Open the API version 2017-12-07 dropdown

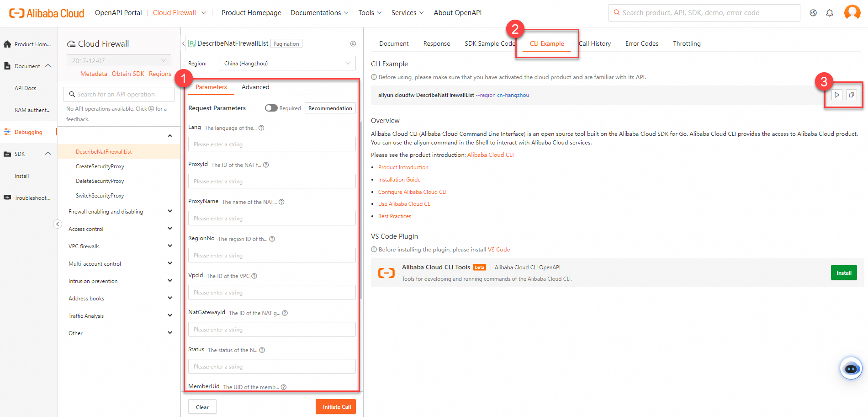pos(119,60)
